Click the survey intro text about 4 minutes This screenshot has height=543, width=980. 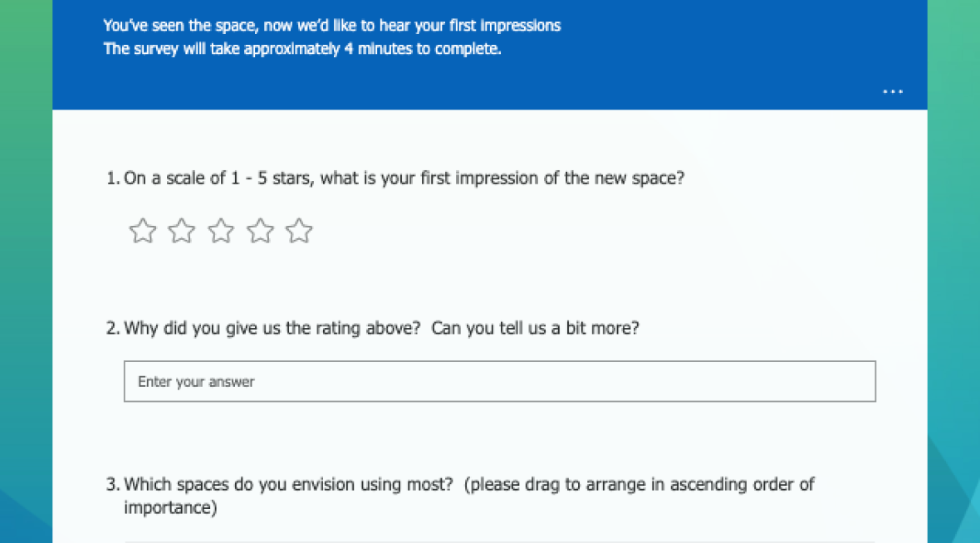(x=301, y=48)
